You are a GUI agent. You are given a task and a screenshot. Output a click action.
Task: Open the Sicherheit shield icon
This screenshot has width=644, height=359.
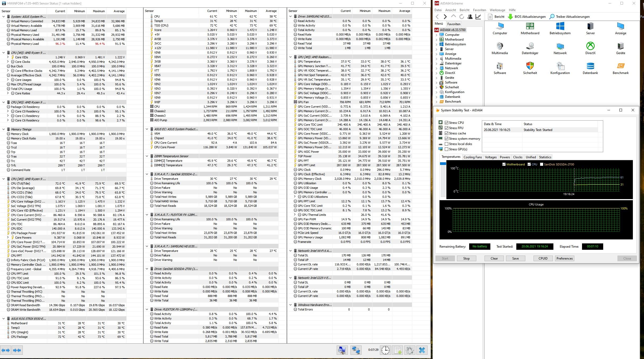530,68
